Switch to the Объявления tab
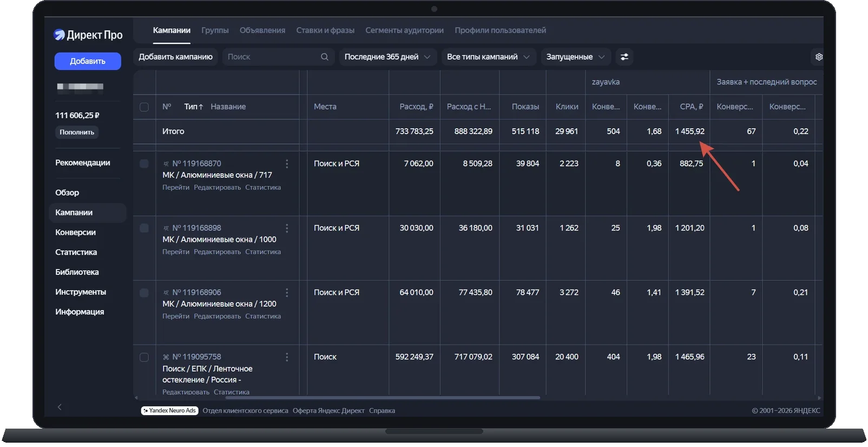Image resolution: width=868 pixels, height=447 pixels. click(x=262, y=30)
